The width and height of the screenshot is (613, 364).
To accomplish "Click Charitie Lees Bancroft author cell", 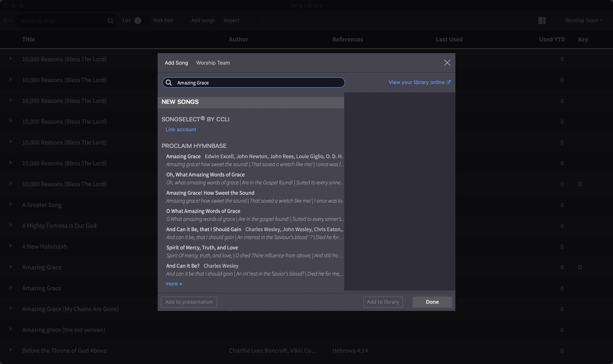I will (273, 351).
